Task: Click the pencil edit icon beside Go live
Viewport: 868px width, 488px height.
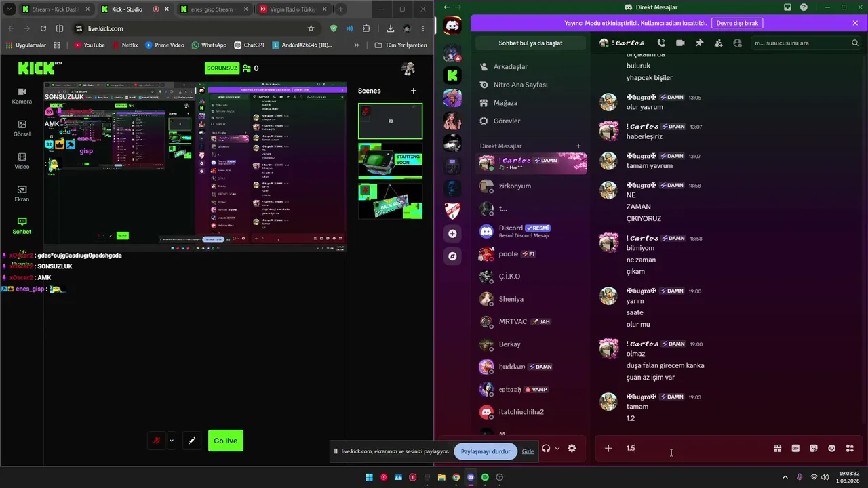Action: [x=192, y=441]
